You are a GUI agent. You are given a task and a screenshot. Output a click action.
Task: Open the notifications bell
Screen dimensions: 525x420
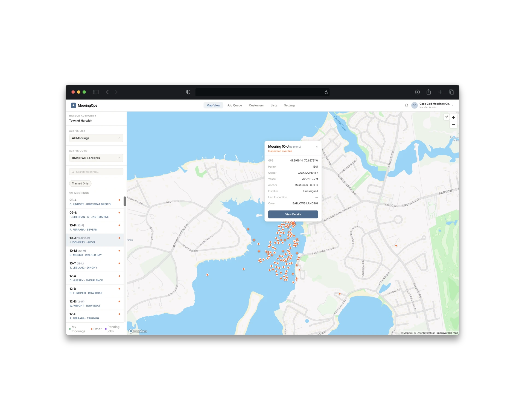click(x=407, y=105)
